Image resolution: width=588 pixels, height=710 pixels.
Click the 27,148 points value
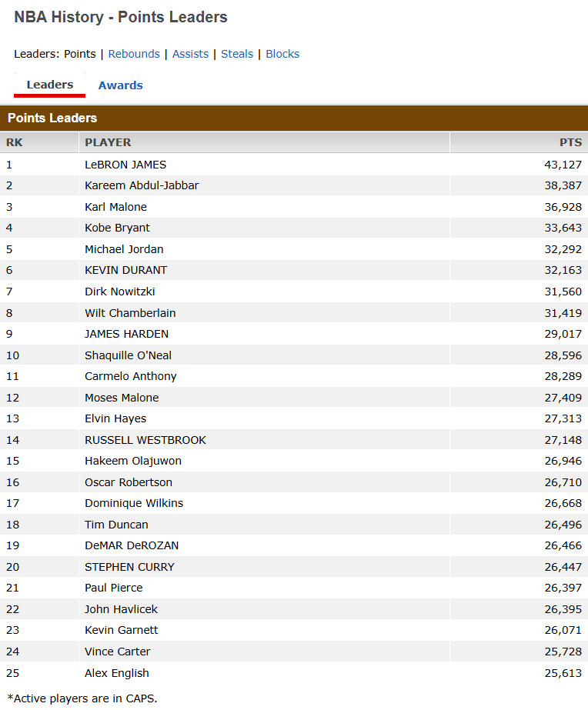click(x=563, y=440)
